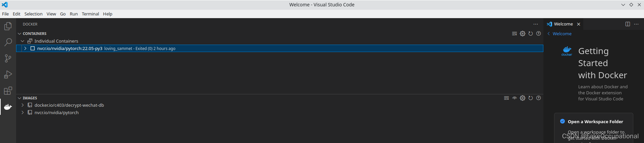Open the Selection menu
644x143 pixels.
[33, 14]
